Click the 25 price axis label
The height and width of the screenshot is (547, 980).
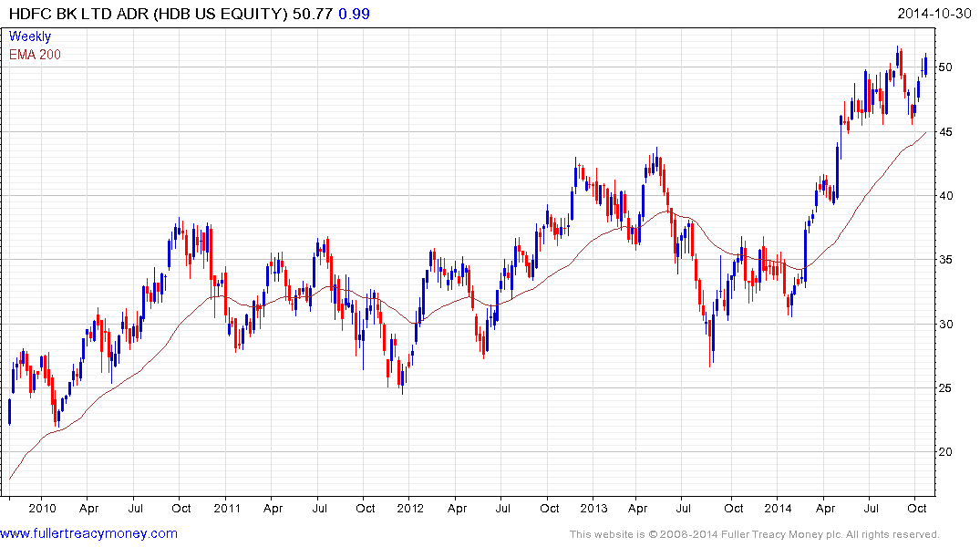coord(945,388)
